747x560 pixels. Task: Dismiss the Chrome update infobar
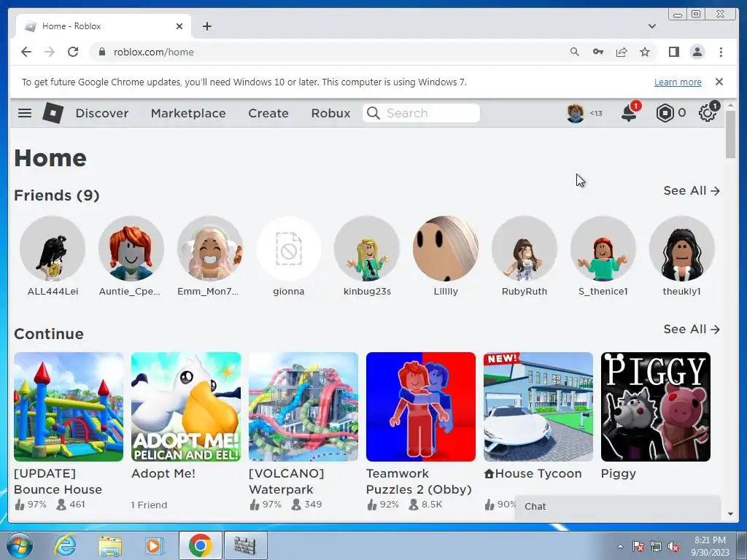[719, 82]
